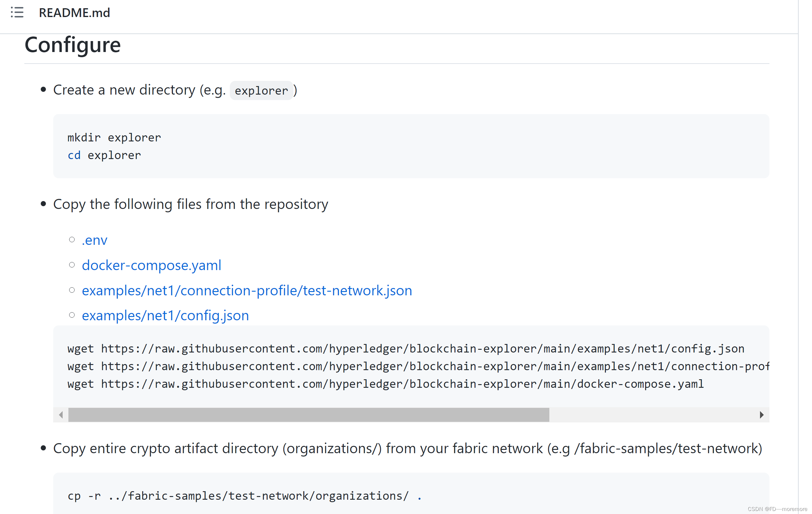This screenshot has width=812, height=514.
Task: Click wget config.json command line
Action: click(405, 349)
